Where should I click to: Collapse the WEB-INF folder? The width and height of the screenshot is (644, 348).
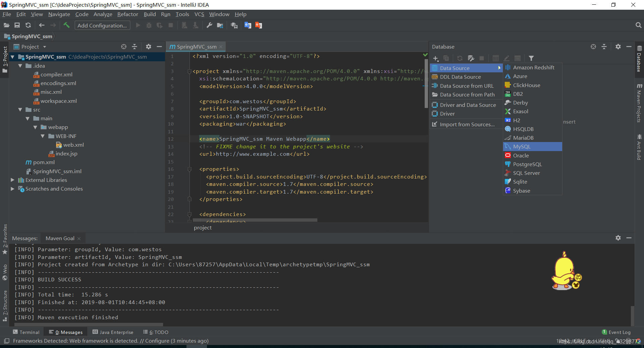coord(43,136)
